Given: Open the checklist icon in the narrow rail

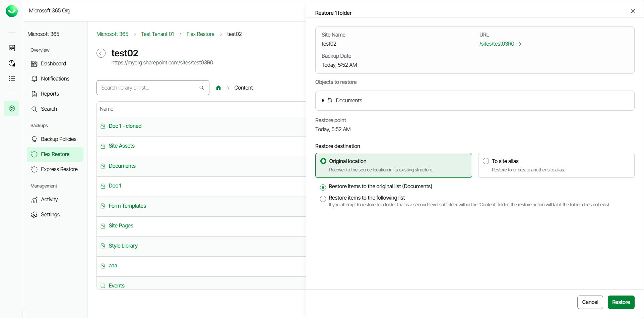Looking at the screenshot, I should pyautogui.click(x=12, y=78).
